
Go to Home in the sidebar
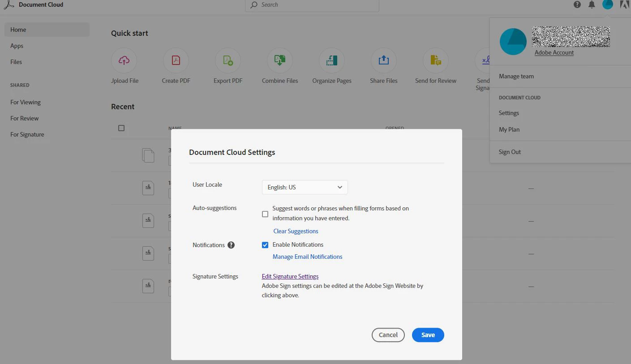pyautogui.click(x=47, y=30)
